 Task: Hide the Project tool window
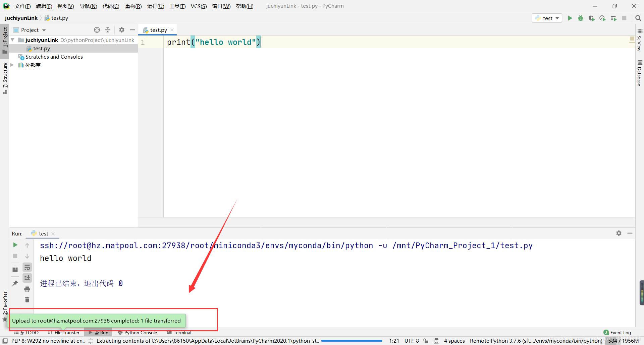click(132, 30)
